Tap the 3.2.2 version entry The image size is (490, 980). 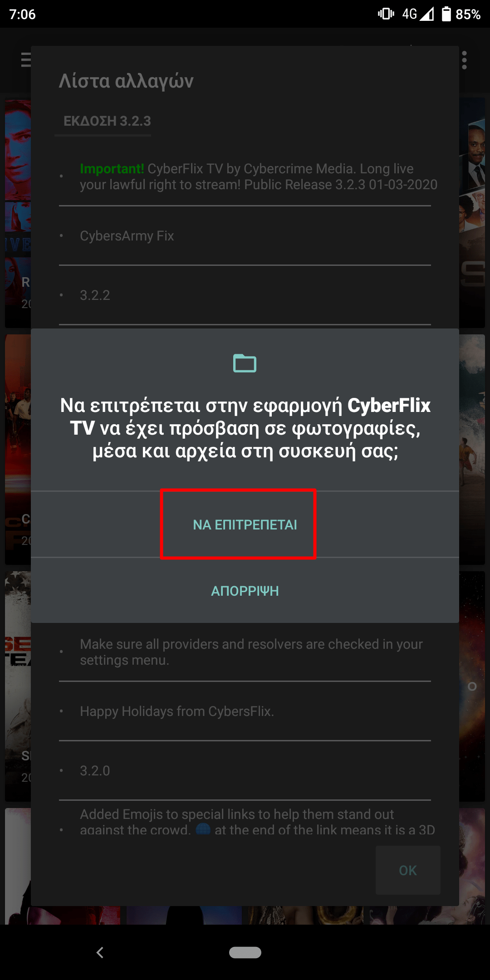point(95,295)
